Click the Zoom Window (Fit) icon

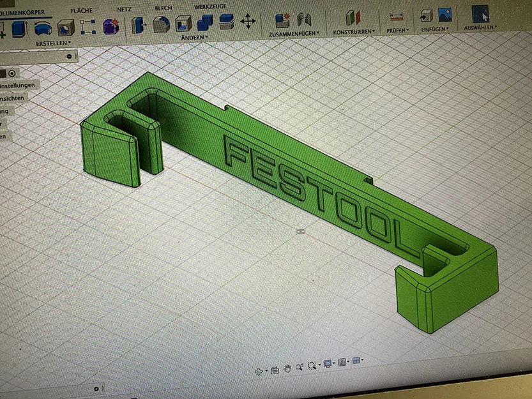coord(312,365)
